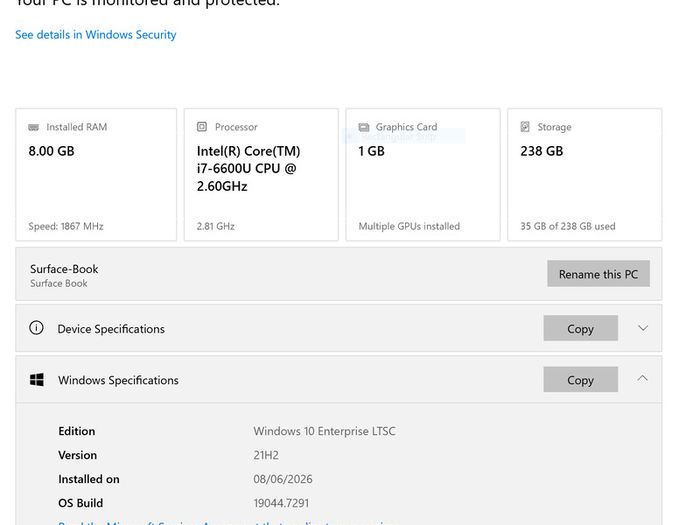Click the Processor card label
700x525 pixels.
pos(236,127)
